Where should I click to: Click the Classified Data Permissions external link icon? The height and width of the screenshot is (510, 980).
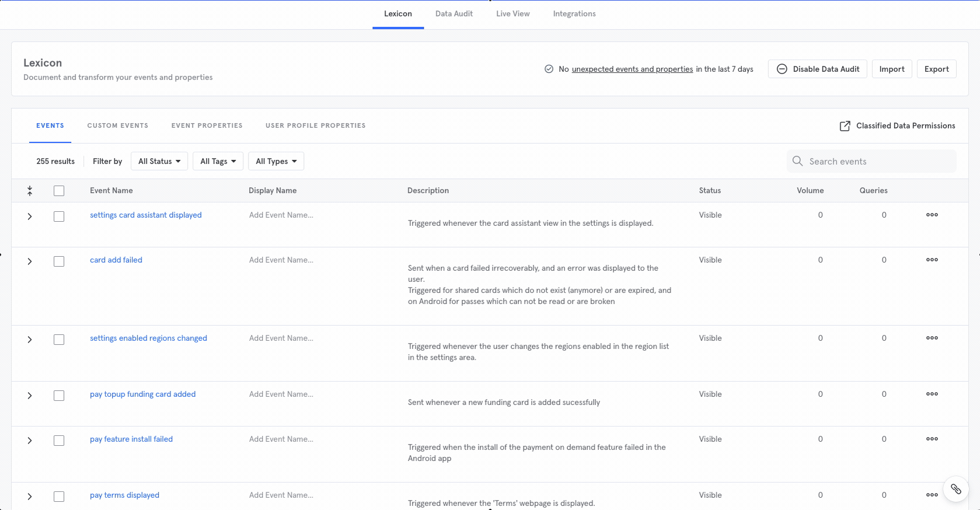pyautogui.click(x=845, y=126)
